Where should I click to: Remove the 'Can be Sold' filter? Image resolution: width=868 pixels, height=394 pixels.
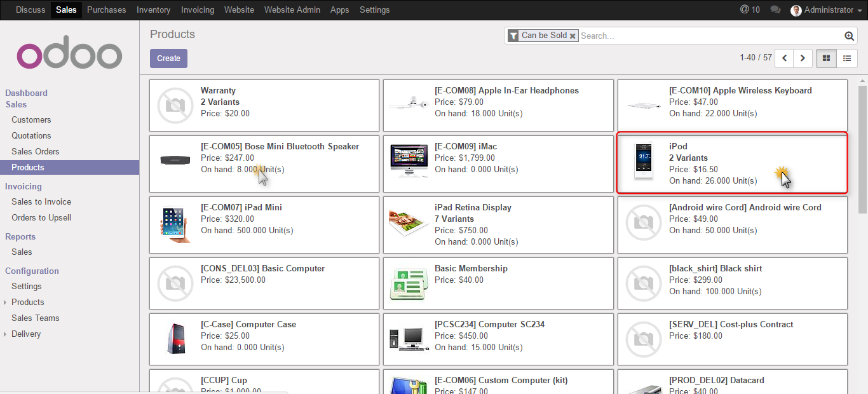(x=573, y=36)
